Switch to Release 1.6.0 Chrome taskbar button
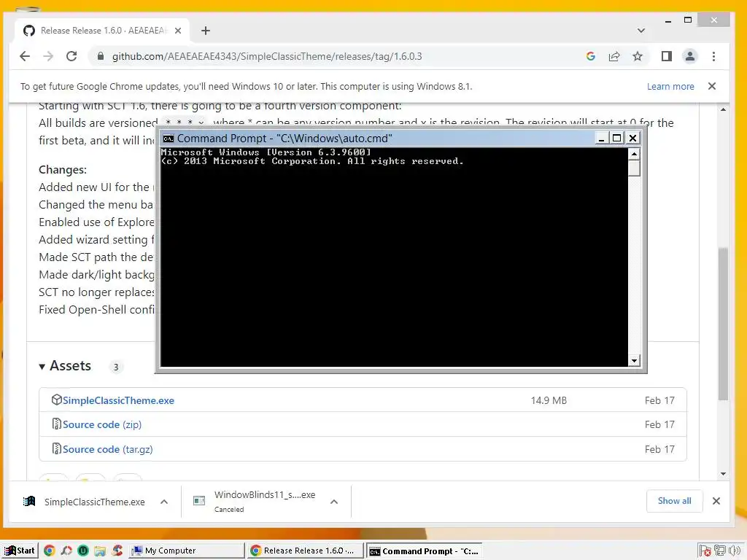 [x=306, y=551]
